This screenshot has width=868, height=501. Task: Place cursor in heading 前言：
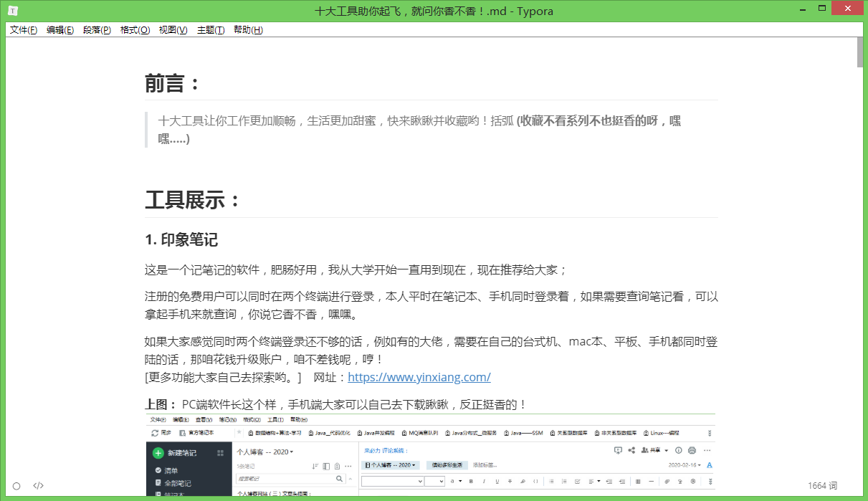pyautogui.click(x=172, y=84)
